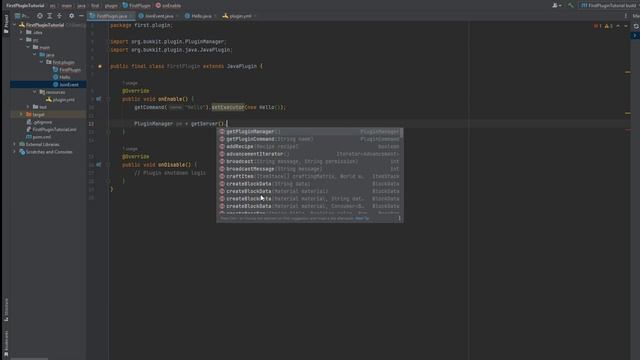The height and width of the screenshot is (360, 640).
Task: Click the onEnable method breadcrumb
Action: [x=168, y=6]
